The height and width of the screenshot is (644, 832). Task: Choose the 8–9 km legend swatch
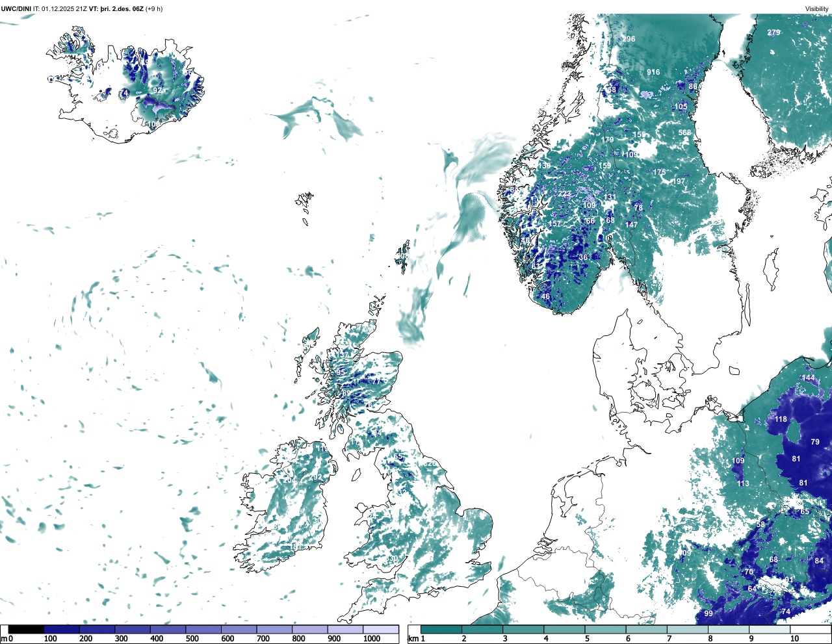(x=728, y=630)
